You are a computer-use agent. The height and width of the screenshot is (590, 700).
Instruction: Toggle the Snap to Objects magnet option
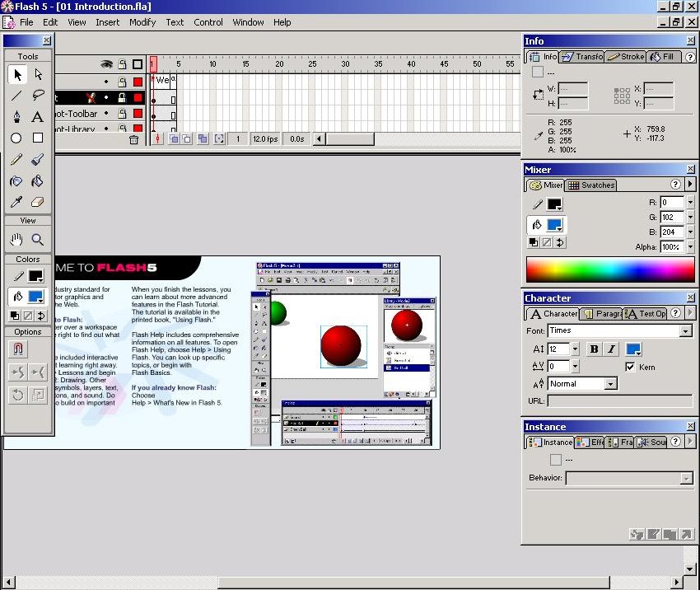pyautogui.click(x=16, y=349)
